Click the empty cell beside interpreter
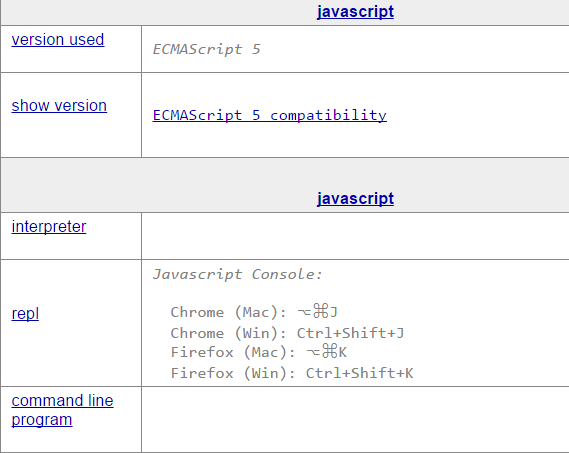Image resolution: width=569 pixels, height=453 pixels. [355, 236]
